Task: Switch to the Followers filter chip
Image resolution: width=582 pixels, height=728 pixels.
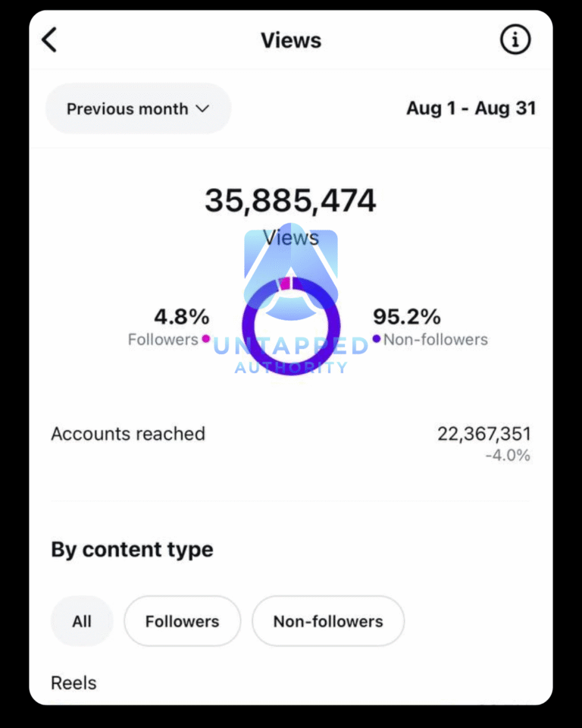Action: (182, 622)
